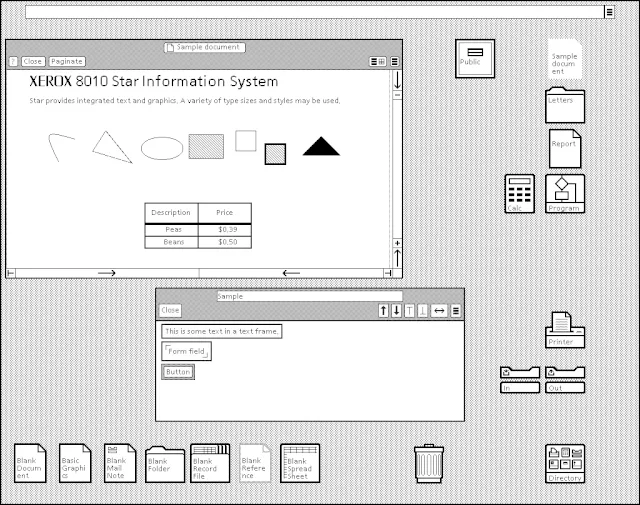
Task: Close the Sample window
Action: coord(170,311)
